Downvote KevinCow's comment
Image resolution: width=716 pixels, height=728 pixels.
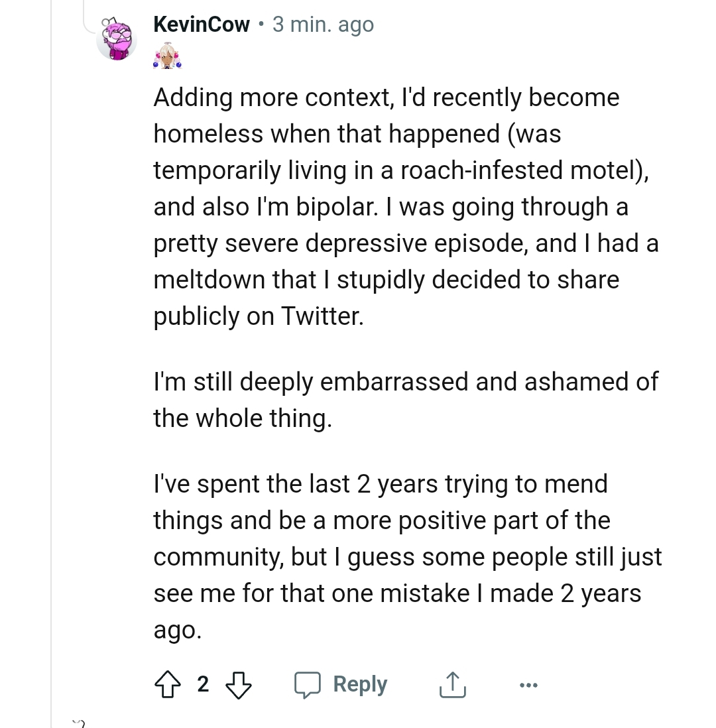click(x=239, y=684)
